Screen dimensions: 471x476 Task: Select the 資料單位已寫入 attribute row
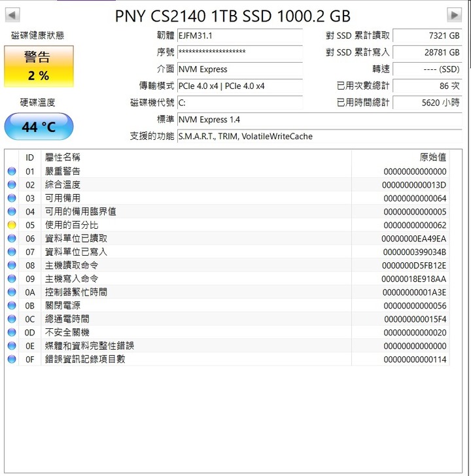coord(227,252)
